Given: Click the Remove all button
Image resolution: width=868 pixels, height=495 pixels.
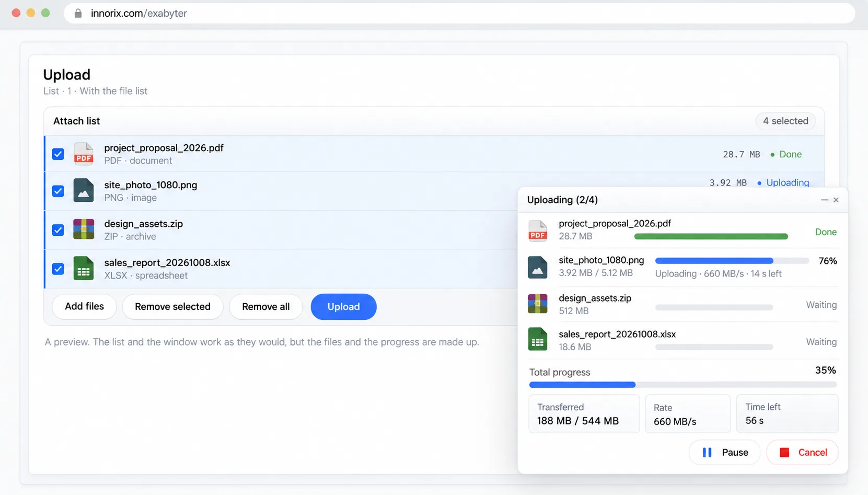Looking at the screenshot, I should tap(265, 307).
